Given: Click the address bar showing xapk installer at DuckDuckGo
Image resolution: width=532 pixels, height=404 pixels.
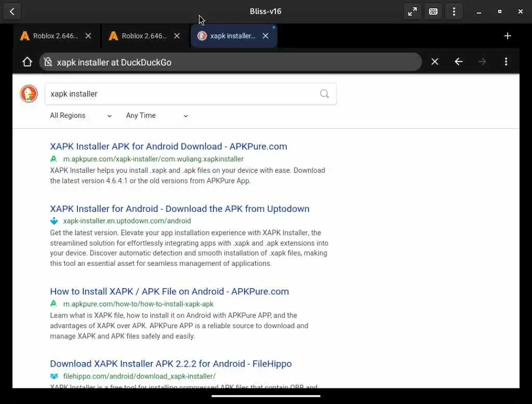Looking at the screenshot, I should click(231, 62).
